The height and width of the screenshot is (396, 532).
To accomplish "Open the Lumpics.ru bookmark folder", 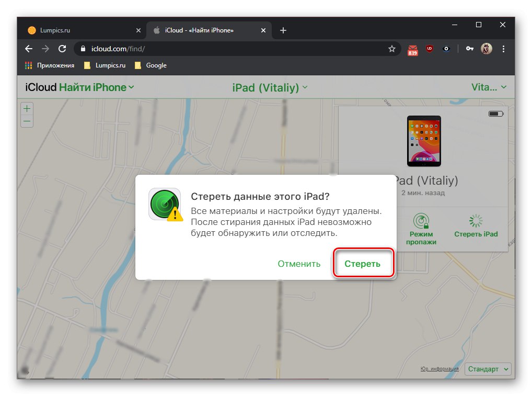I will 105,65.
